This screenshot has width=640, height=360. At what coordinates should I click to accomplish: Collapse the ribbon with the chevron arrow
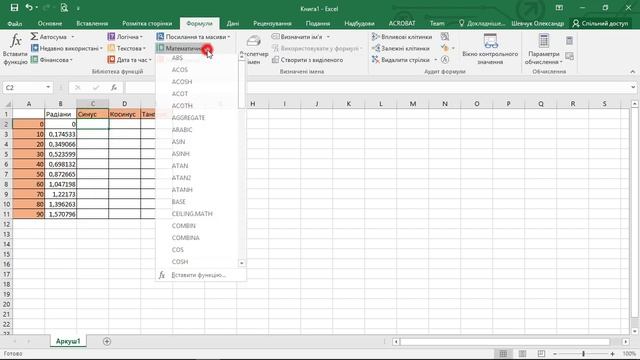coord(633,71)
